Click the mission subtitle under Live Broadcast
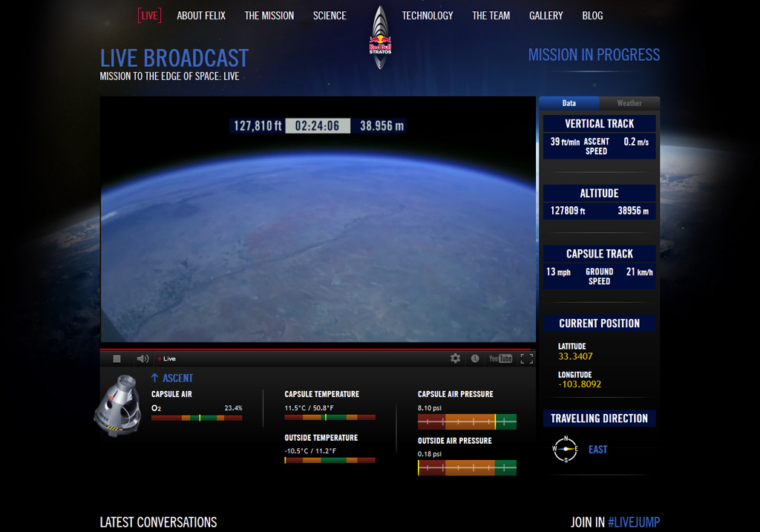Viewport: 760px width, 532px height. [x=169, y=76]
